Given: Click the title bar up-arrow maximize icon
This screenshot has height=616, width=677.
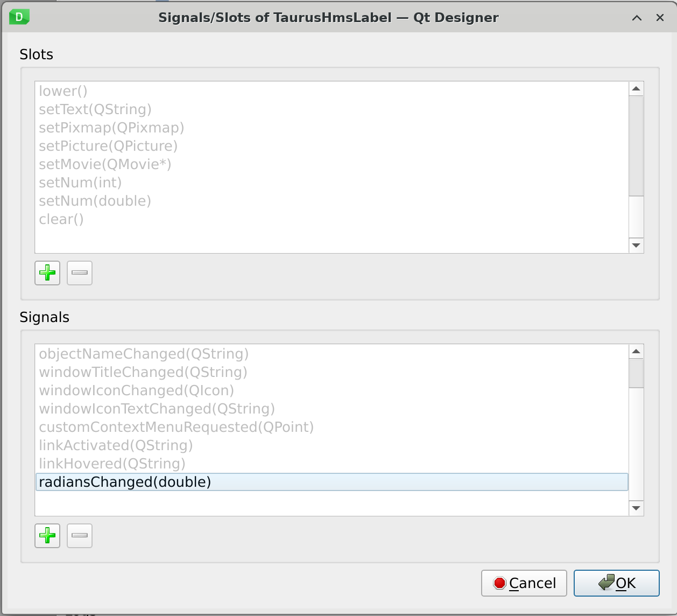Looking at the screenshot, I should tap(637, 18).
